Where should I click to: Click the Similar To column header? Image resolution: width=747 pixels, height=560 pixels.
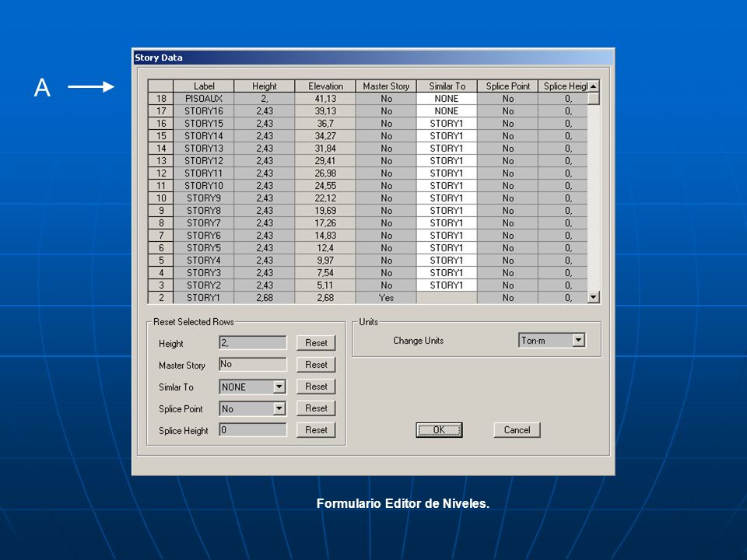click(x=447, y=86)
